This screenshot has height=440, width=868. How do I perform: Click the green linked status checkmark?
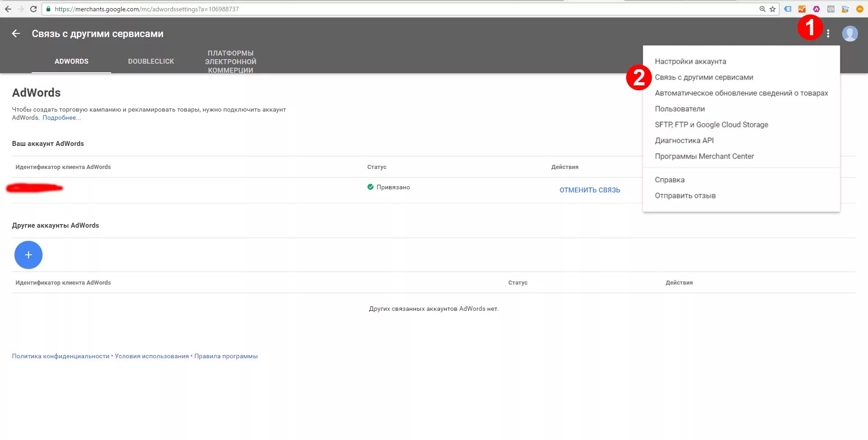pyautogui.click(x=370, y=187)
